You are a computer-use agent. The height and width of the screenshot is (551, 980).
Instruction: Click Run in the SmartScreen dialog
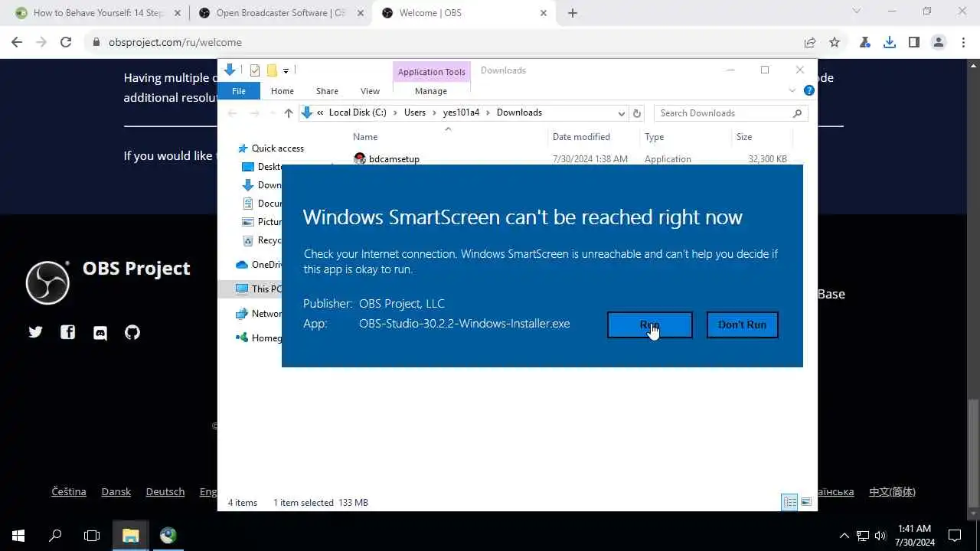point(650,324)
